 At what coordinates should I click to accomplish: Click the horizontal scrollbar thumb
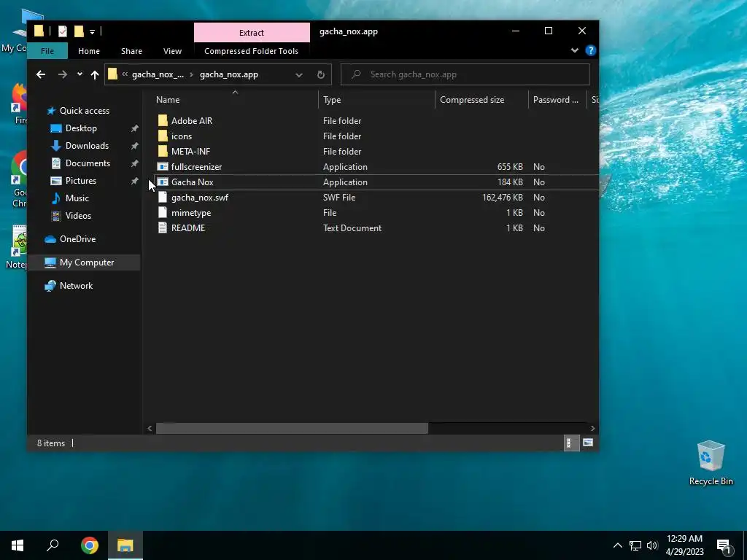coord(292,428)
